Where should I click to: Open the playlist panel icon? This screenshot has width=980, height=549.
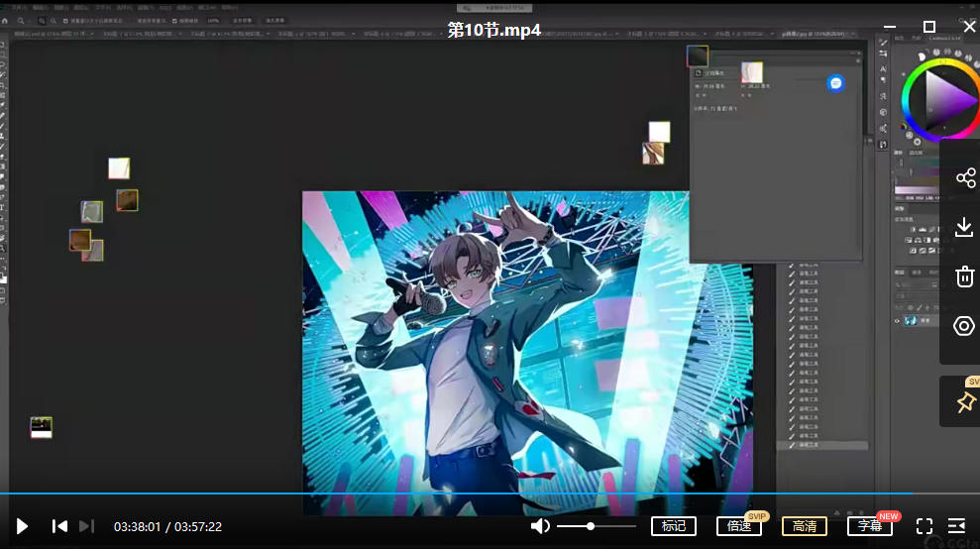(957, 526)
